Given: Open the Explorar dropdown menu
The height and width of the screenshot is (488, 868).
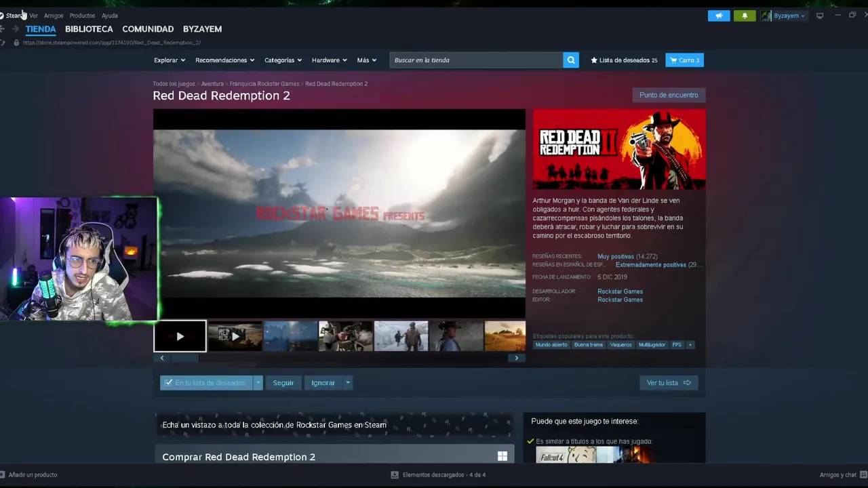Looking at the screenshot, I should (x=170, y=60).
